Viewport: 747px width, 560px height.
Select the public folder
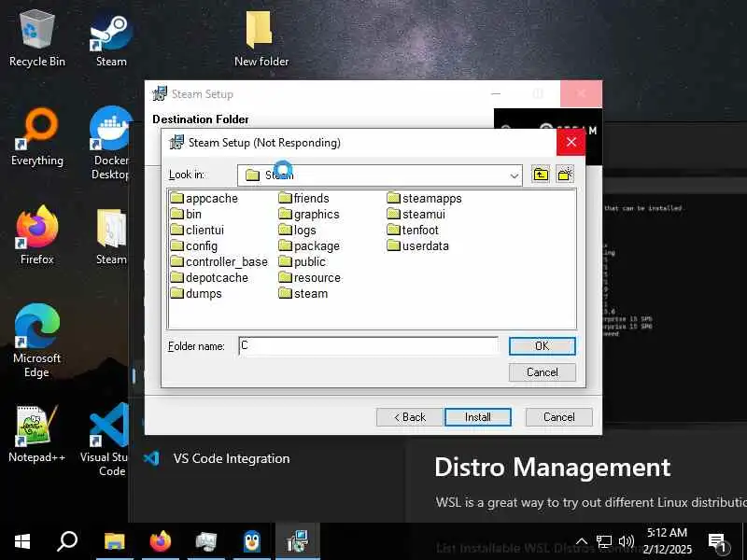tap(303, 261)
